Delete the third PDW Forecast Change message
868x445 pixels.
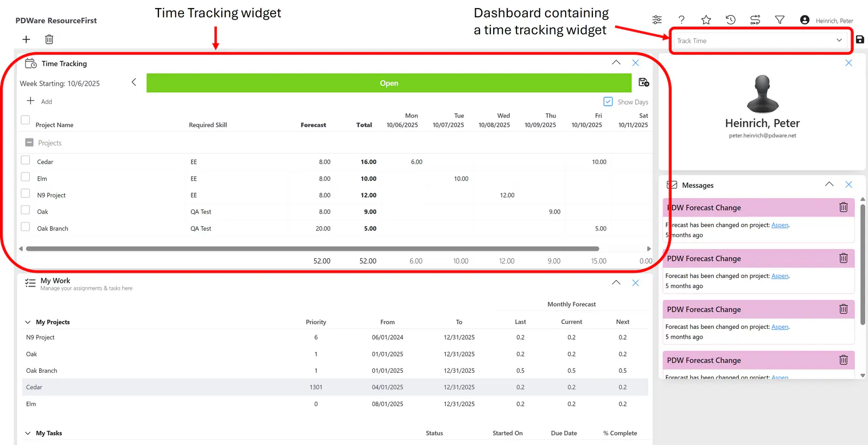[844, 309]
